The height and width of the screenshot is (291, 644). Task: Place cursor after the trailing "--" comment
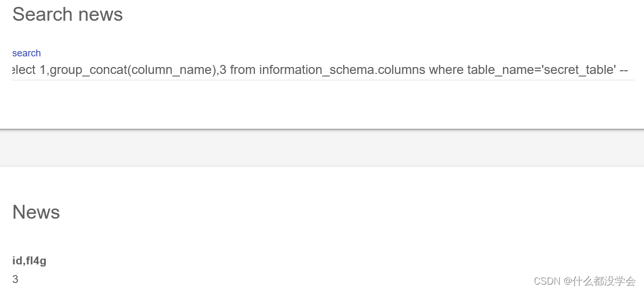630,70
